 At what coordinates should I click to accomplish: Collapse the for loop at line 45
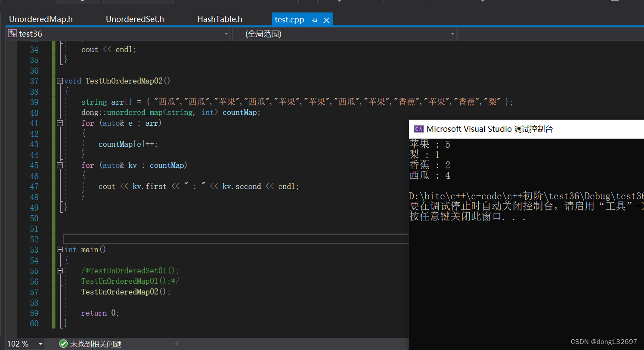60,165
